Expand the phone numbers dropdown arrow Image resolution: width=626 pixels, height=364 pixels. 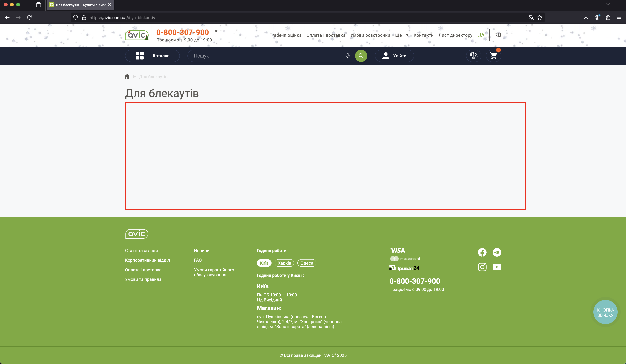[216, 32]
